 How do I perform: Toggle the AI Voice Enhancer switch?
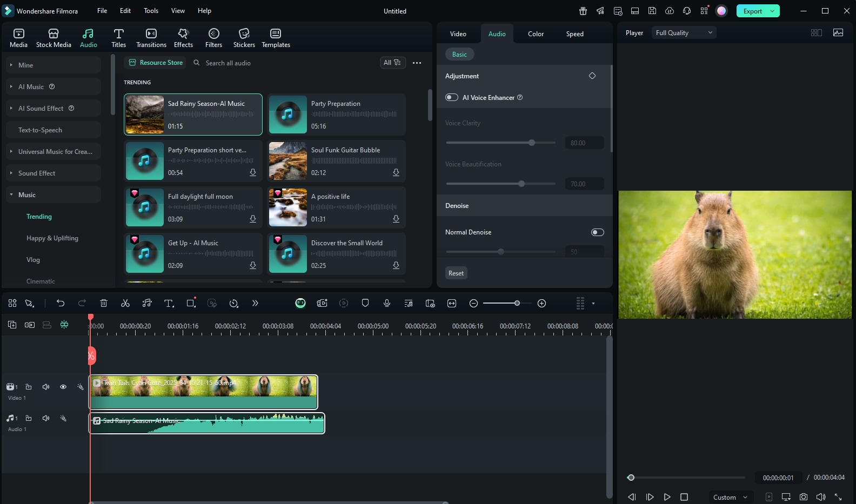(x=452, y=97)
